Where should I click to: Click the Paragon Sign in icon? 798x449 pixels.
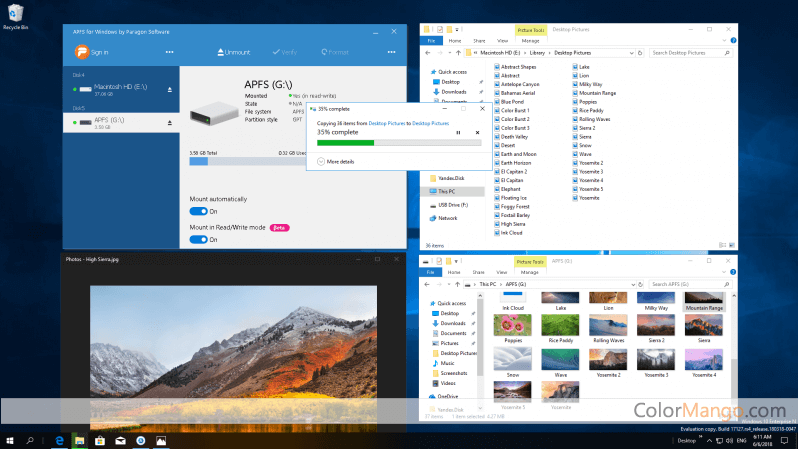click(x=78, y=52)
